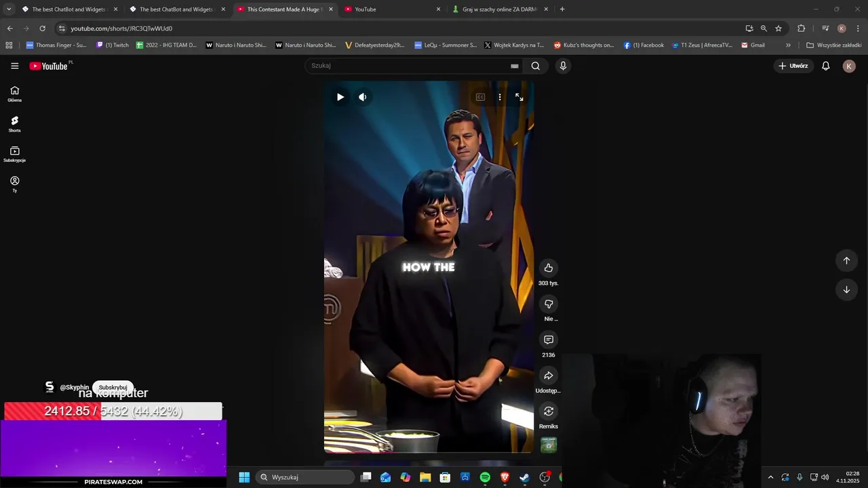The image size is (868, 488).
Task: Switch to 'This Contestant Made A Huge' tab
Action: [285, 9]
